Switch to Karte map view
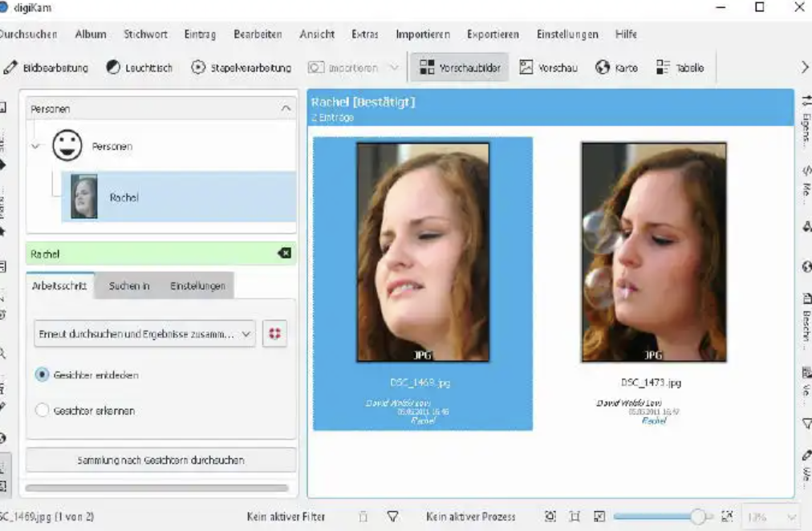This screenshot has width=812, height=531. tap(616, 68)
